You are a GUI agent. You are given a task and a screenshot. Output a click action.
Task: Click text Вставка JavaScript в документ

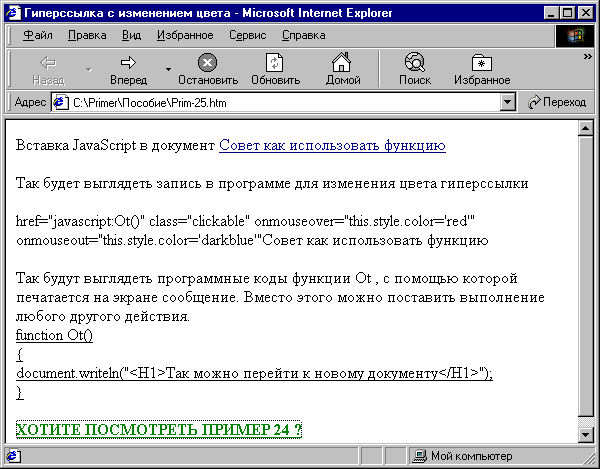115,146
